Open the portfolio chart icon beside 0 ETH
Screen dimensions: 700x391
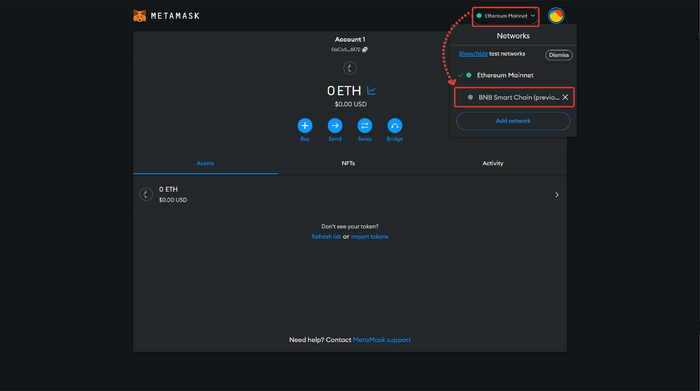pyautogui.click(x=371, y=91)
